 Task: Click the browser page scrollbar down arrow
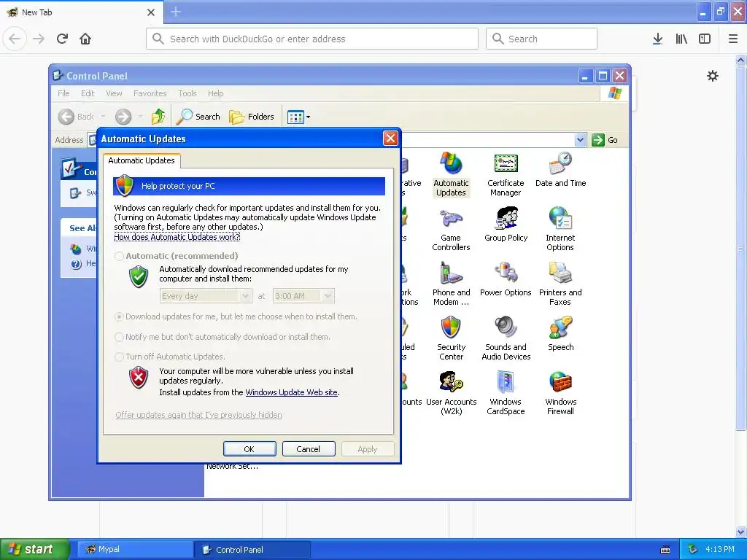(741, 532)
